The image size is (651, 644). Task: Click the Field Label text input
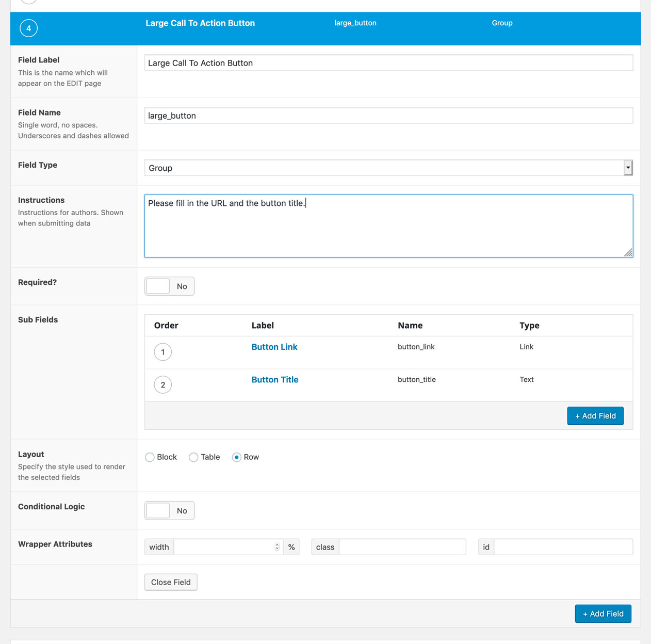(388, 63)
